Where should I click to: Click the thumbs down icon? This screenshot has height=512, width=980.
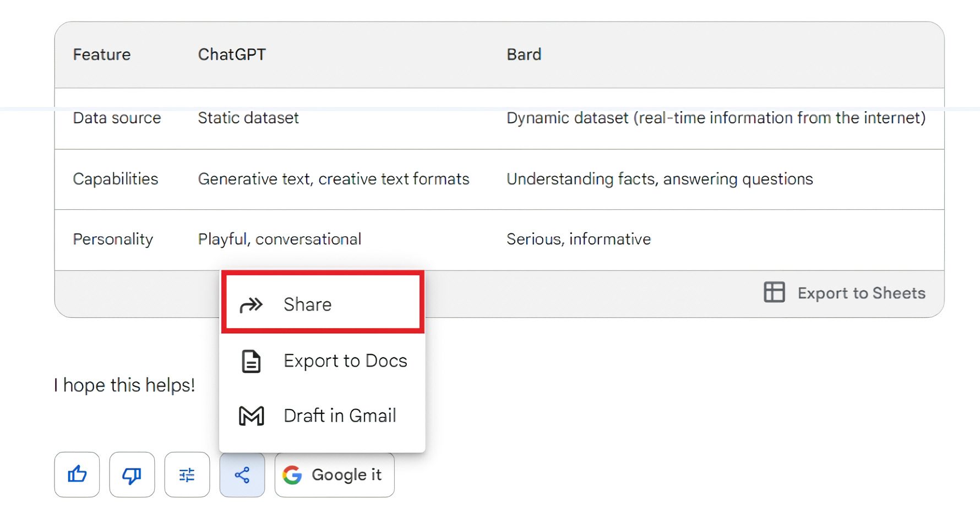[x=132, y=475]
